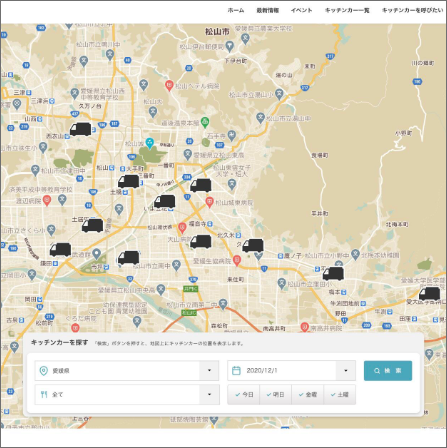Viewport: 447px width, 448px height.
Task: Toggle the 明日 date filter
Action: tap(275, 395)
